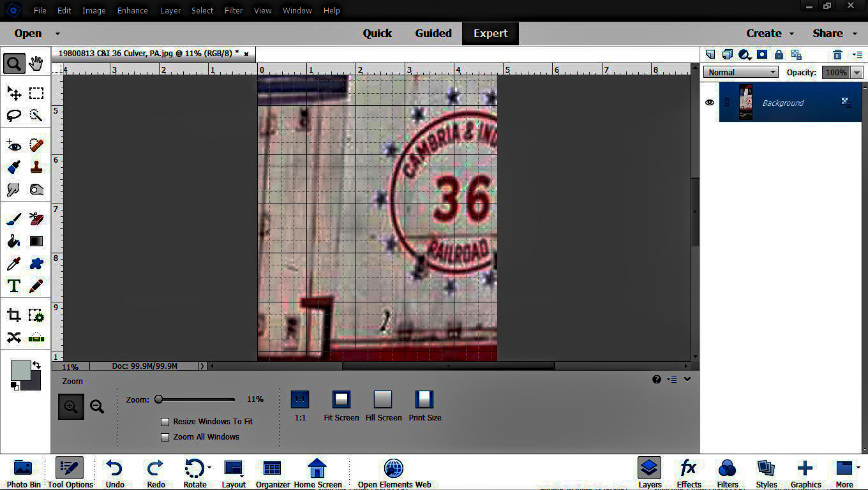This screenshot has height=490, width=868.
Task: Switch to Guided edit mode
Action: pos(433,33)
